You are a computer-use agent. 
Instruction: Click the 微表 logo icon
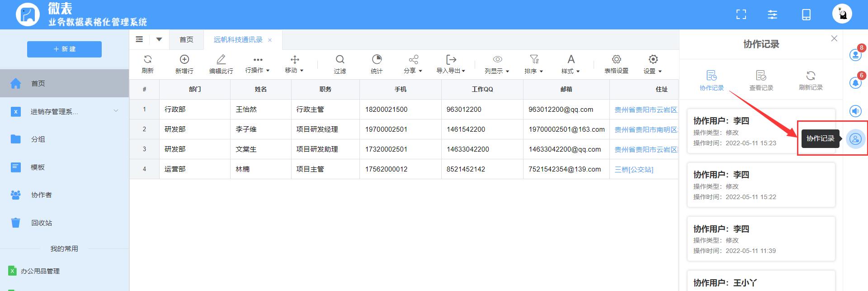click(28, 14)
